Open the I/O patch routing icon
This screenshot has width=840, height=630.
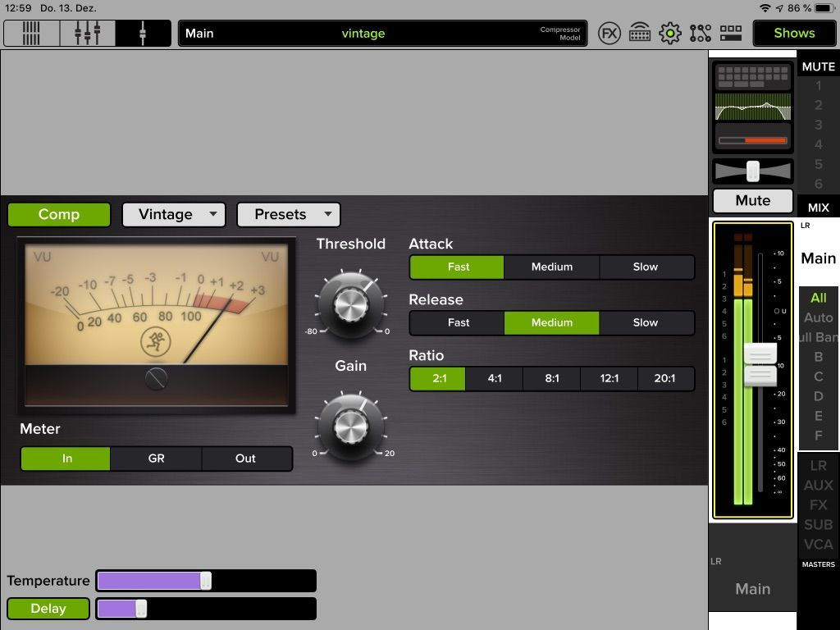point(701,33)
